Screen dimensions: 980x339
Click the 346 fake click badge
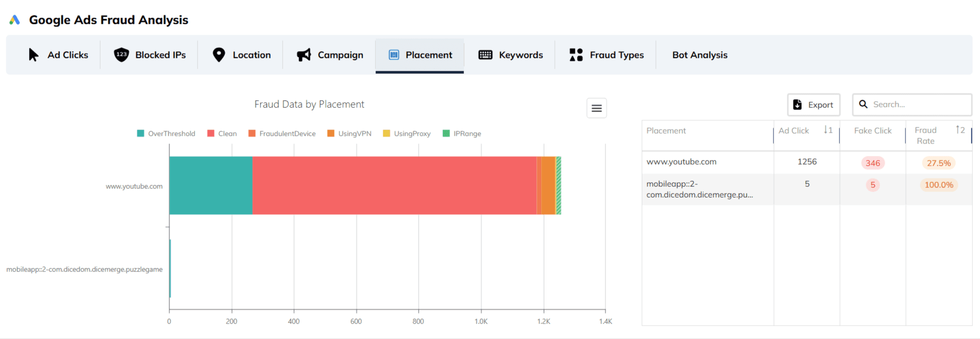pos(872,163)
